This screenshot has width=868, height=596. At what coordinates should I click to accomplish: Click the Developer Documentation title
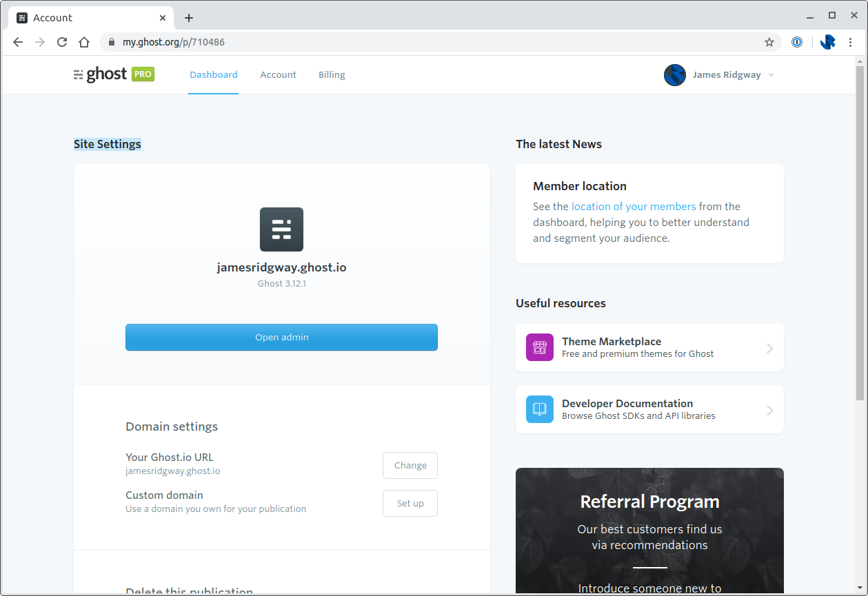point(627,403)
